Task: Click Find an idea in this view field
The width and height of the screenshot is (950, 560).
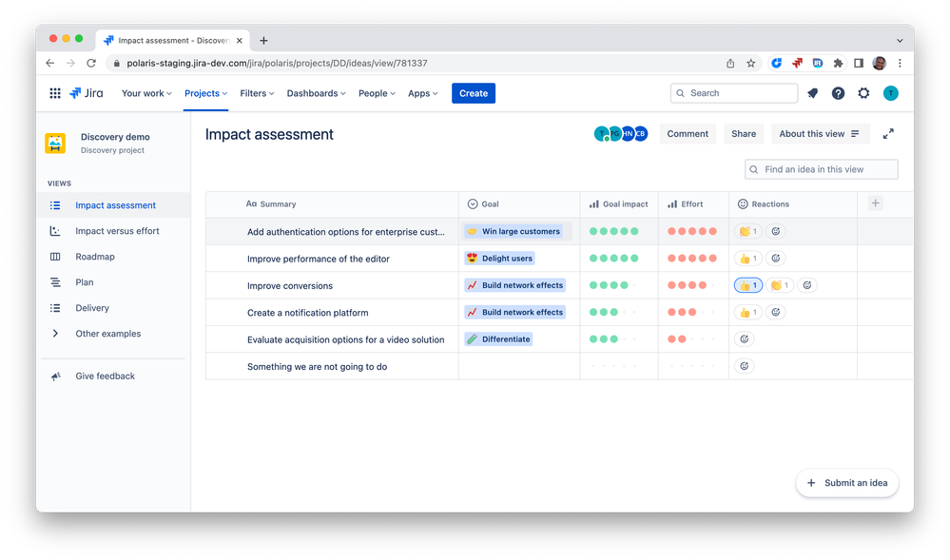Action: tap(821, 169)
